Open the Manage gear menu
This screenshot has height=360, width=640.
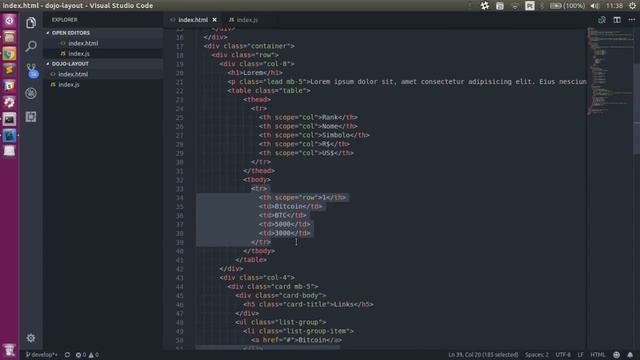31,338
